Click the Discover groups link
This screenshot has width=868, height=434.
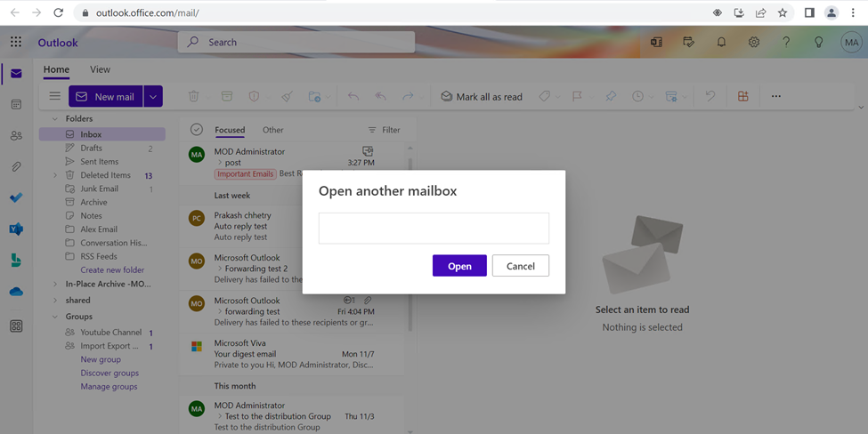pyautogui.click(x=110, y=374)
